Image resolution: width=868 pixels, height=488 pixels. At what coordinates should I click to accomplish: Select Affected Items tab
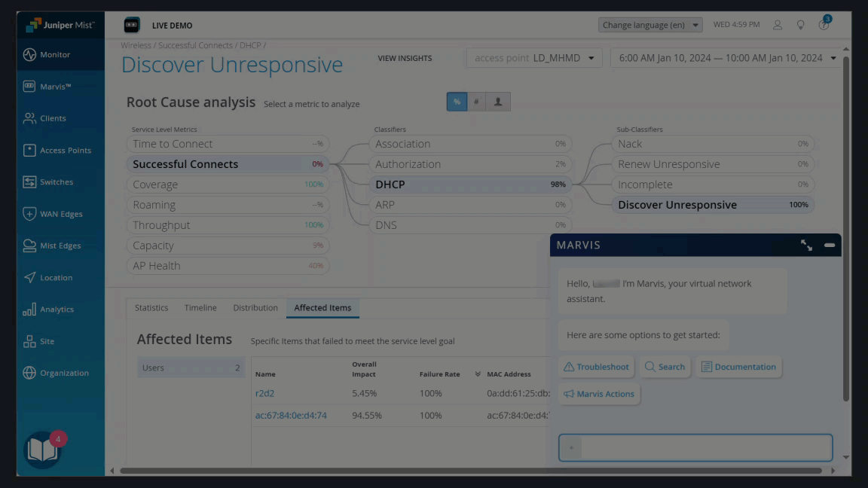(322, 307)
